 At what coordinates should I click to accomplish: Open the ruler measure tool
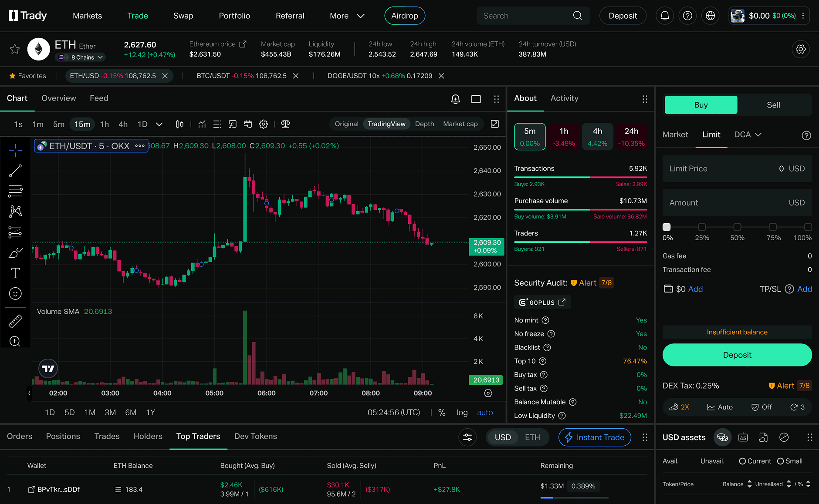tap(15, 322)
